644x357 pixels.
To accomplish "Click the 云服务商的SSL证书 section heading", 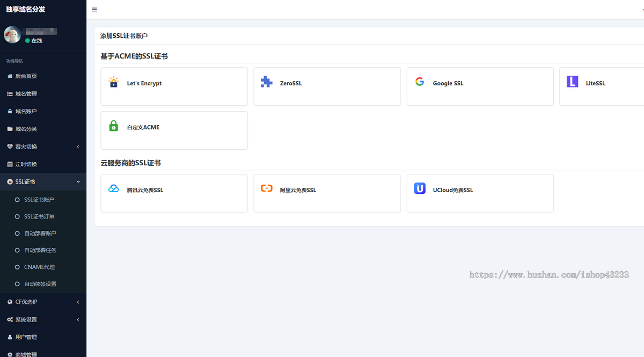I will click(x=130, y=163).
